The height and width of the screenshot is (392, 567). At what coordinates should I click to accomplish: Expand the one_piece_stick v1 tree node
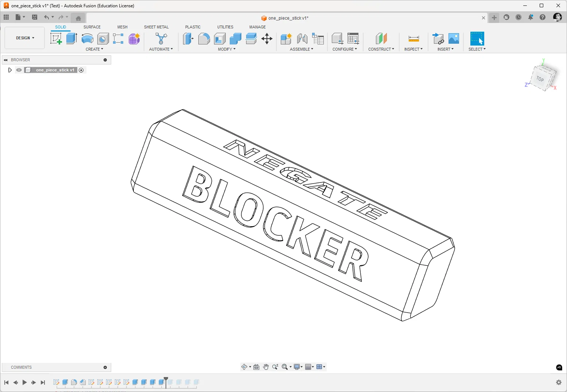click(10, 70)
